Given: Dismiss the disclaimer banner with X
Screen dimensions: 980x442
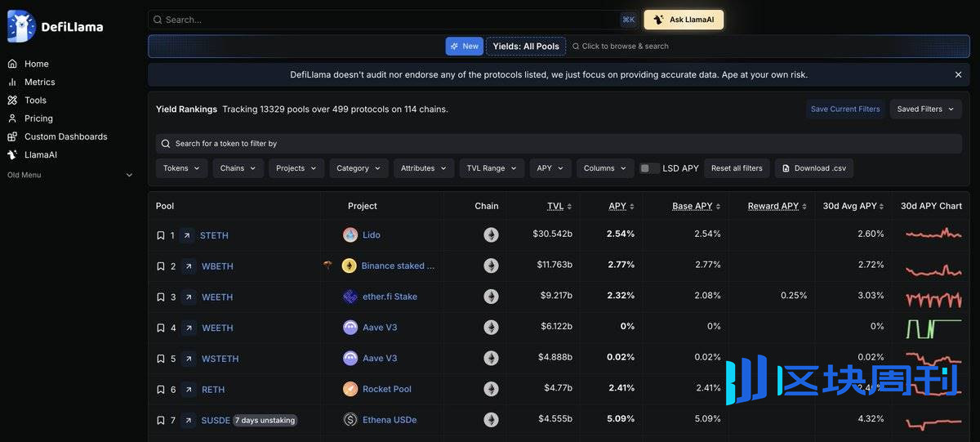Looking at the screenshot, I should [958, 74].
